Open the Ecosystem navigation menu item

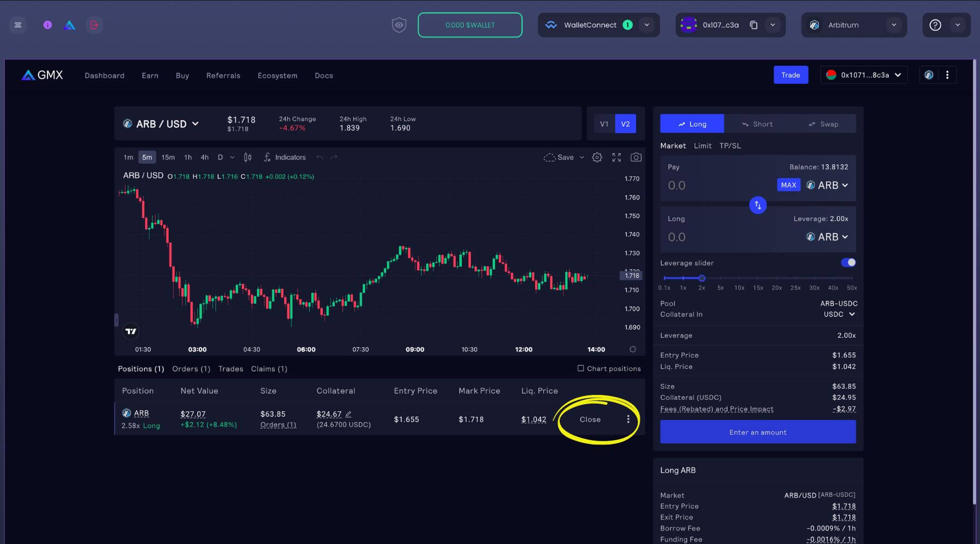point(277,76)
